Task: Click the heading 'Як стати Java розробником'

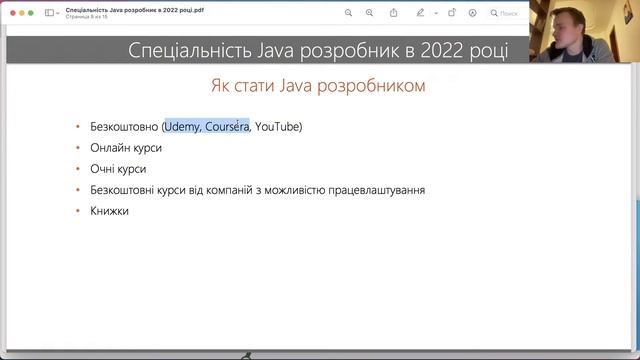Action: 318,86
